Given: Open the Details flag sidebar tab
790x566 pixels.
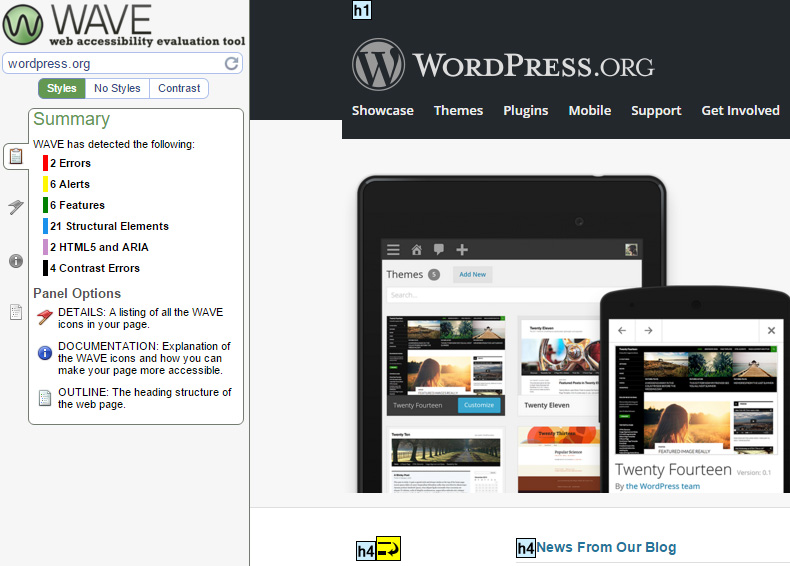Looking at the screenshot, I should [x=16, y=207].
